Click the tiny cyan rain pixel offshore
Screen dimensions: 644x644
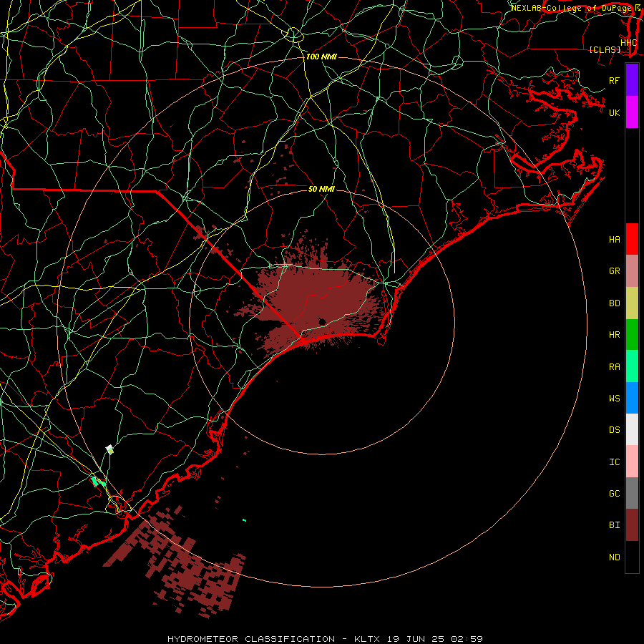(x=245, y=520)
